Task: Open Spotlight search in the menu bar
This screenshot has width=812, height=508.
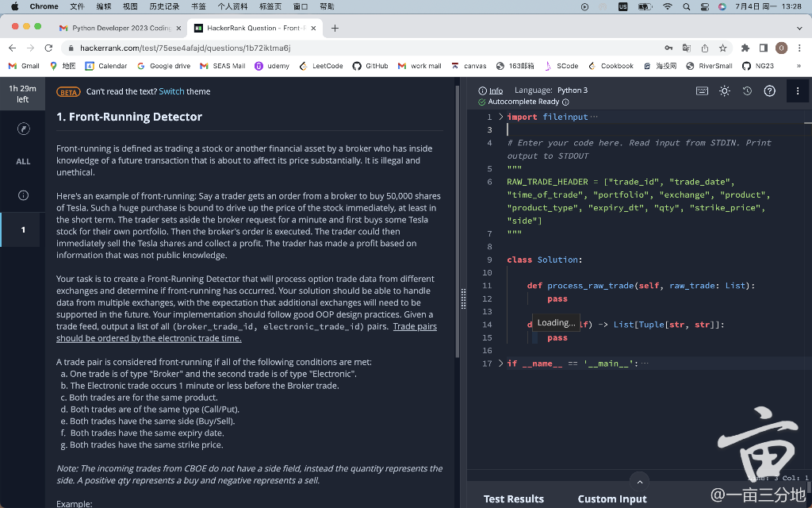Action: coord(686,6)
